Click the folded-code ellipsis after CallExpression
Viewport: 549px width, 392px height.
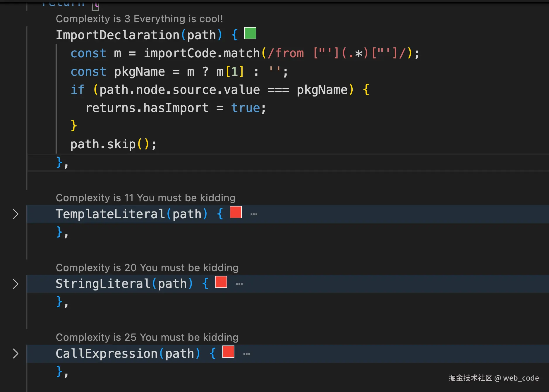pos(247,354)
